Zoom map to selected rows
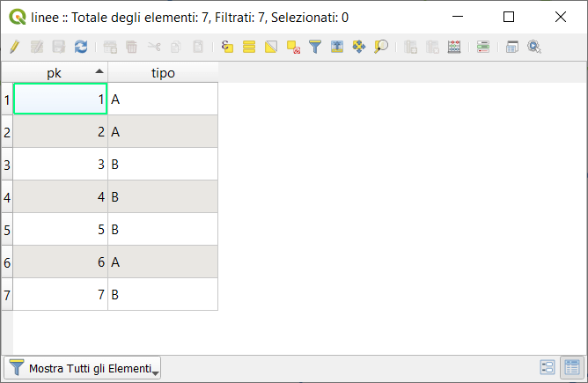Screen dimensions: 588x383 381,47
